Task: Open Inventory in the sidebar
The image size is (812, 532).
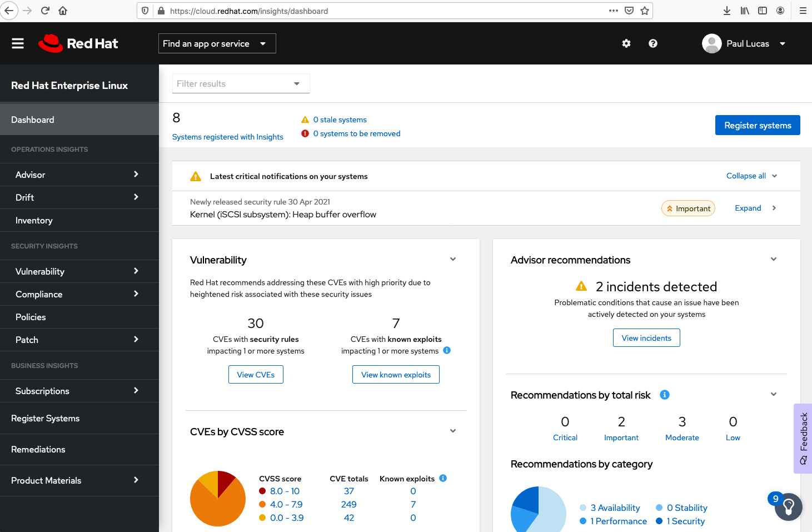Action: (x=34, y=221)
